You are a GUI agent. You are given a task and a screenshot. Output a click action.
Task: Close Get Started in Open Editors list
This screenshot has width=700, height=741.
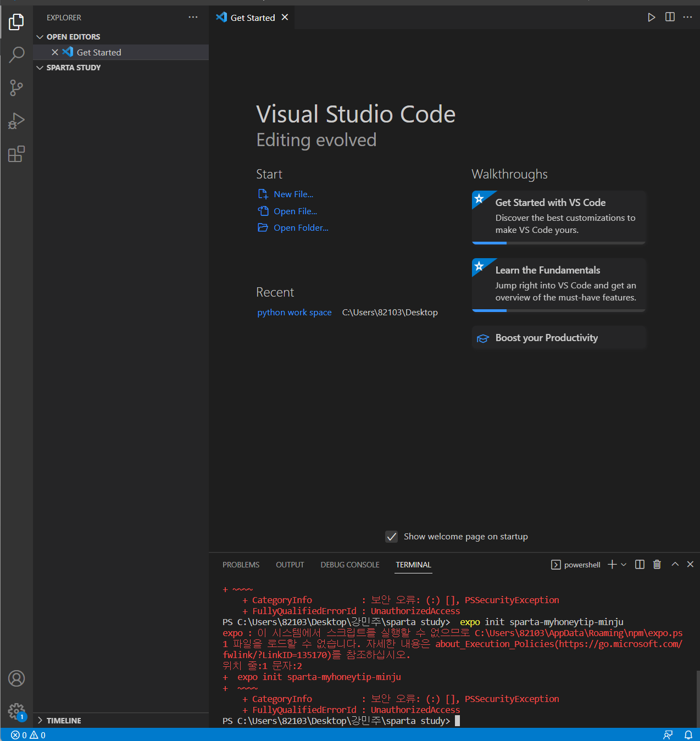(55, 52)
